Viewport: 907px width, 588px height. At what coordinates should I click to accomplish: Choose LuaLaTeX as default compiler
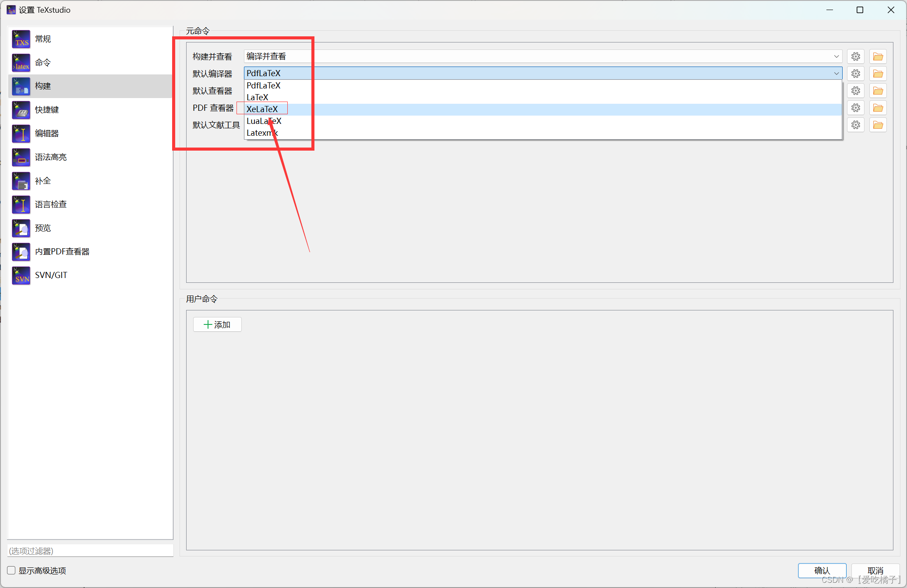(x=263, y=121)
